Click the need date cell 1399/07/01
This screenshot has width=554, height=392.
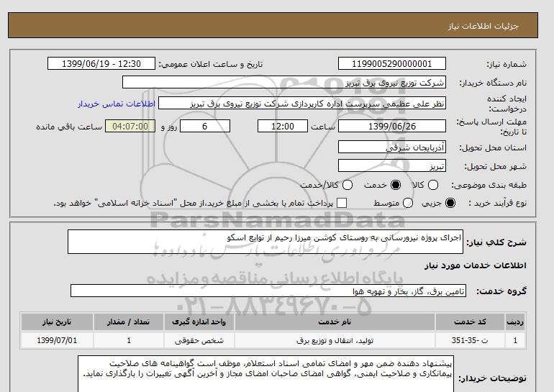pos(57,340)
